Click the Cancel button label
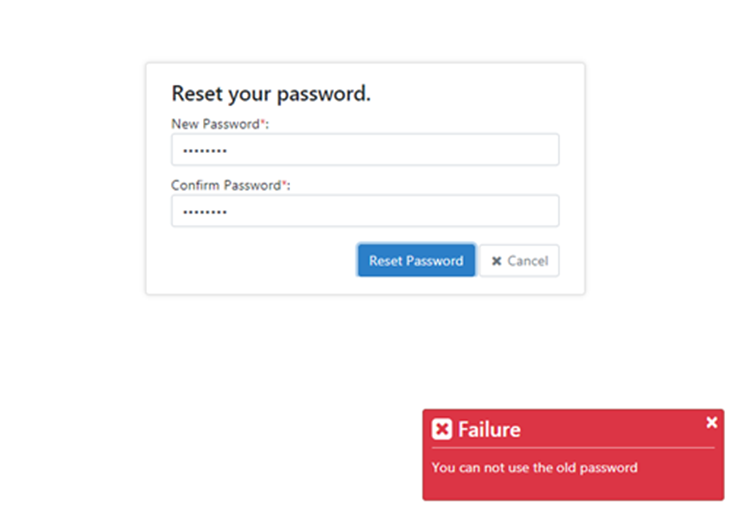This screenshot has height=515, width=745. tap(528, 261)
